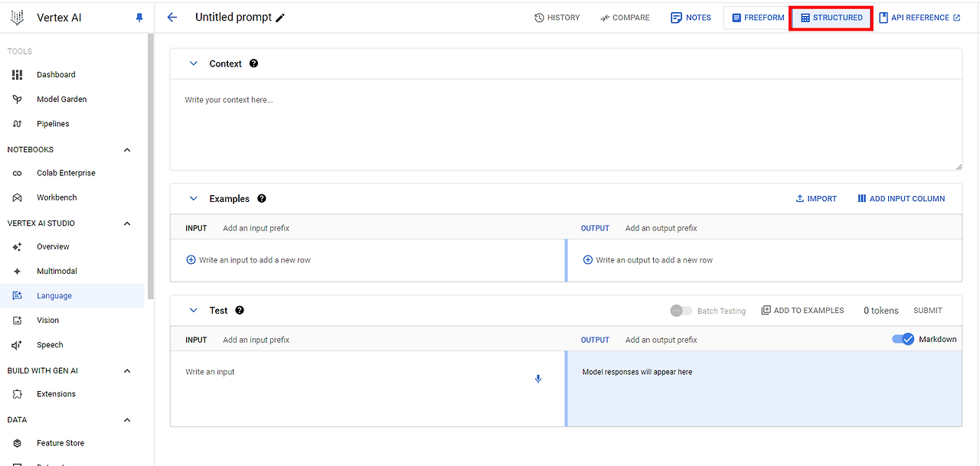
Task: Open the Notes panel
Action: pyautogui.click(x=691, y=18)
